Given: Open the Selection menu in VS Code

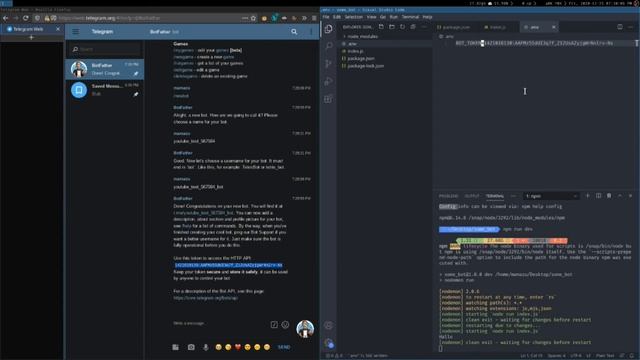Looking at the screenshot, I should [x=353, y=17].
